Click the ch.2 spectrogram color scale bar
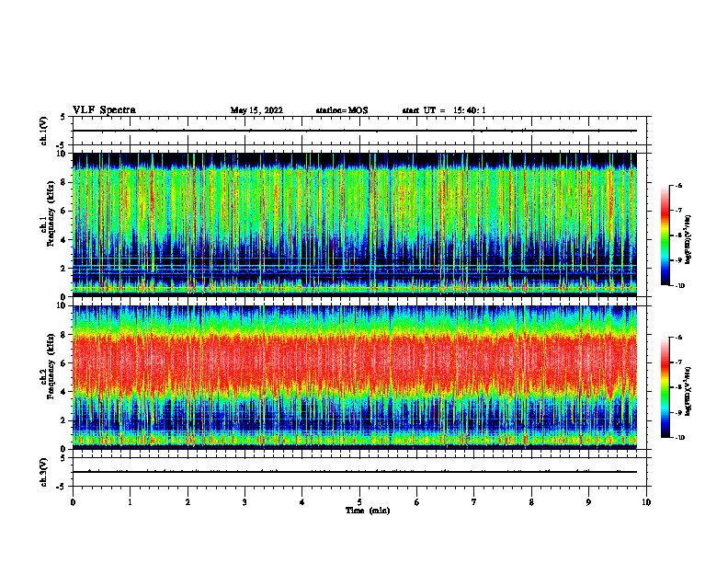The width and height of the screenshot is (728, 563). coord(665,387)
